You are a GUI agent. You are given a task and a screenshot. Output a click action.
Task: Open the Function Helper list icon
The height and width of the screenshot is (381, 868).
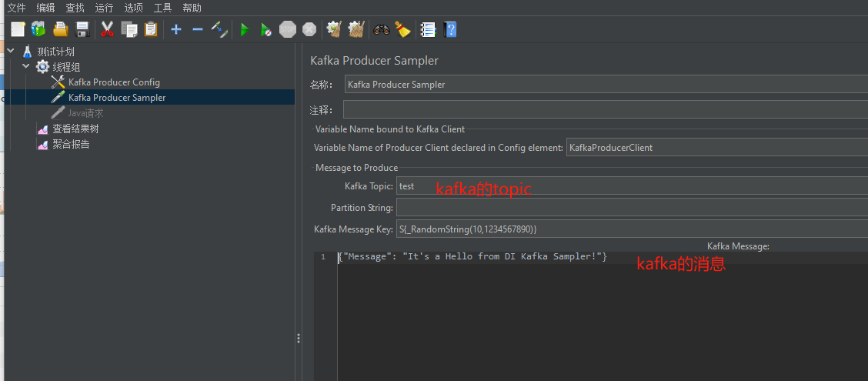tap(429, 29)
